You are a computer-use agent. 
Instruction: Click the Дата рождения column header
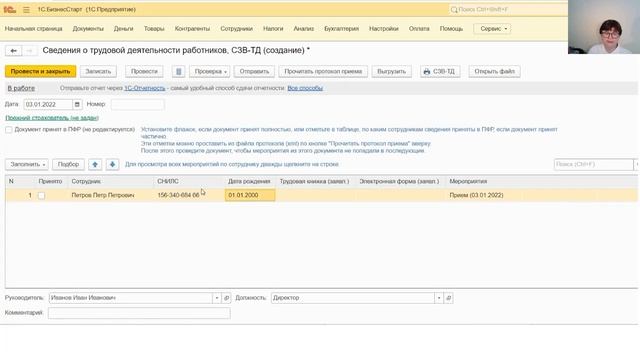tap(249, 182)
